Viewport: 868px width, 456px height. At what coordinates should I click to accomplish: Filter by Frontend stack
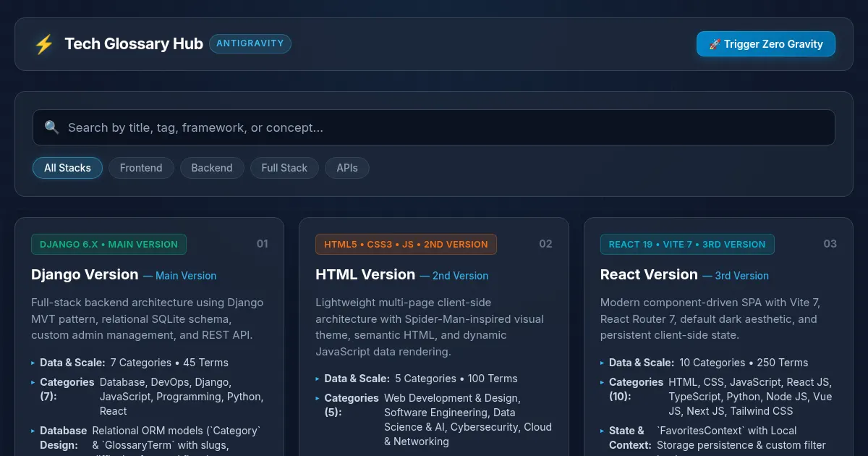pyautogui.click(x=141, y=168)
